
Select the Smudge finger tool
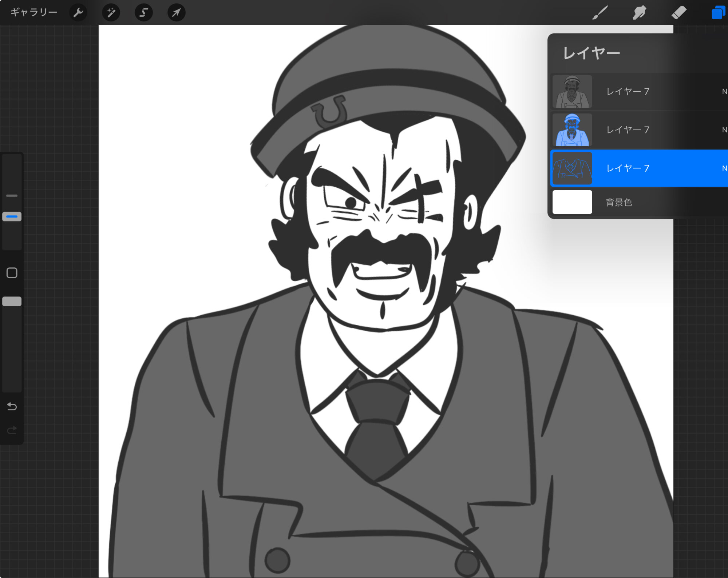[639, 13]
